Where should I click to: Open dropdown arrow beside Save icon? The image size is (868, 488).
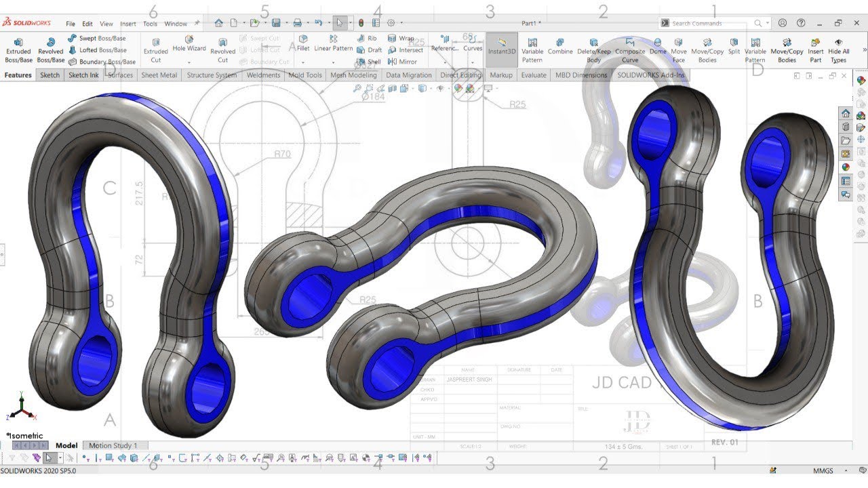pyautogui.click(x=285, y=23)
